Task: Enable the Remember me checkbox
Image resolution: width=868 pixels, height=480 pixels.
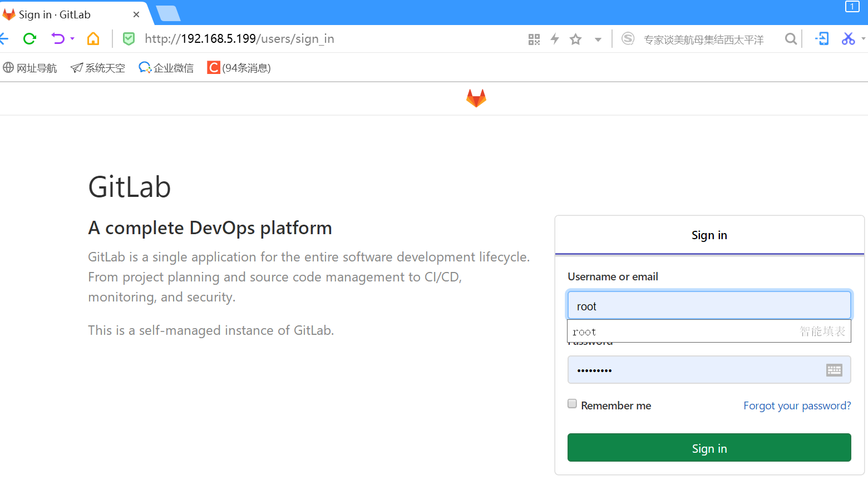Action: click(x=572, y=404)
